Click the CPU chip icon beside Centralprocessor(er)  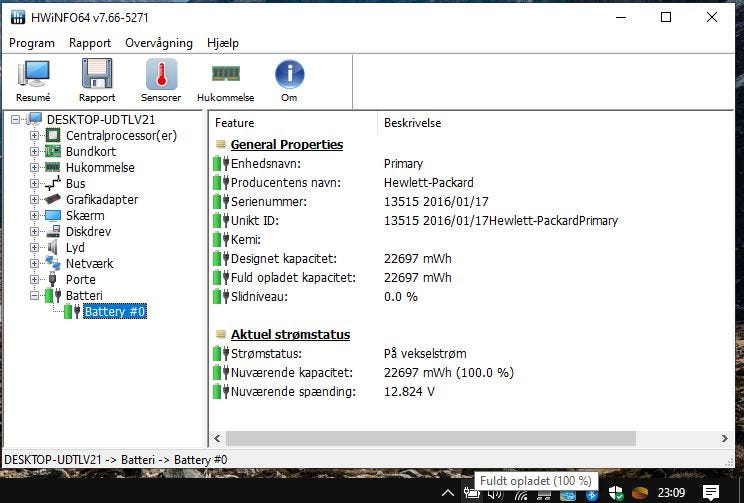53,136
